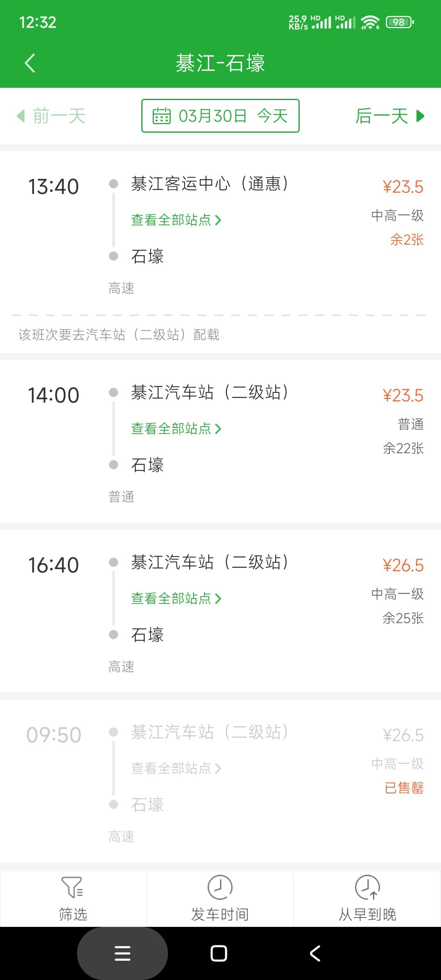The width and height of the screenshot is (441, 980).
Task: Open the 筛选 filter funnel icon
Action: tap(72, 887)
